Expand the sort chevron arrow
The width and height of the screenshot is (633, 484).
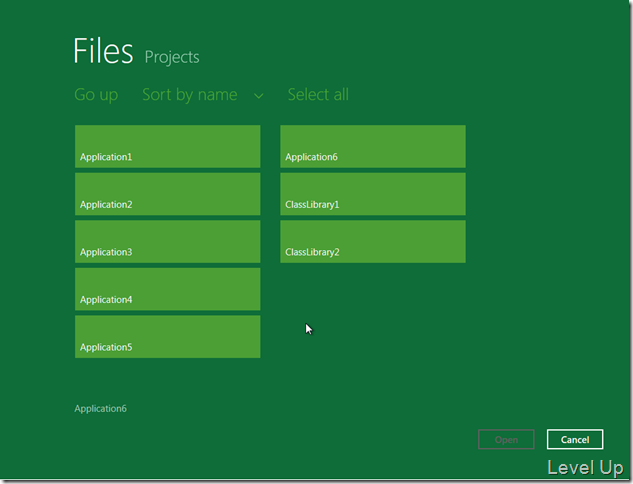point(259,96)
